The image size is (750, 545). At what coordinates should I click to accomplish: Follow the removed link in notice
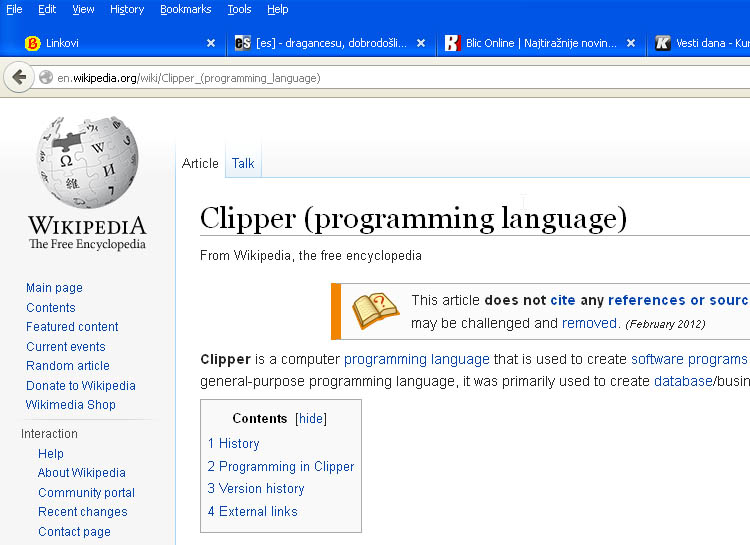(589, 323)
